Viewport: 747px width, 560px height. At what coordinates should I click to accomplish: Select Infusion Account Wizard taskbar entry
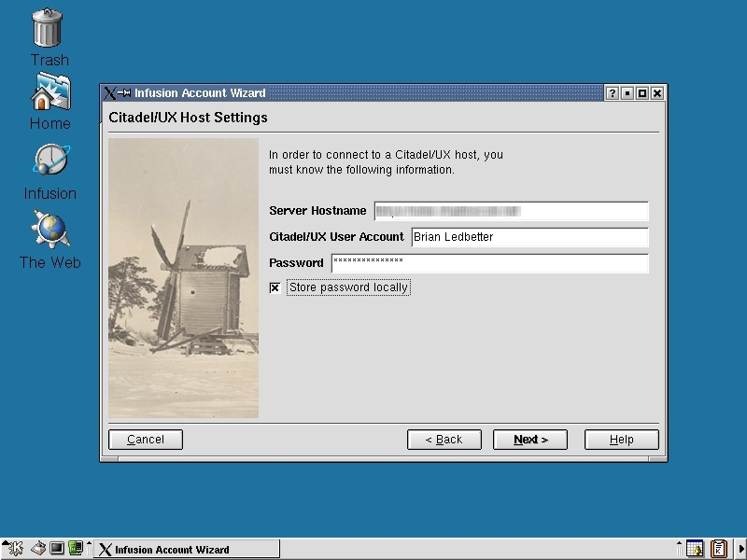[x=187, y=549]
